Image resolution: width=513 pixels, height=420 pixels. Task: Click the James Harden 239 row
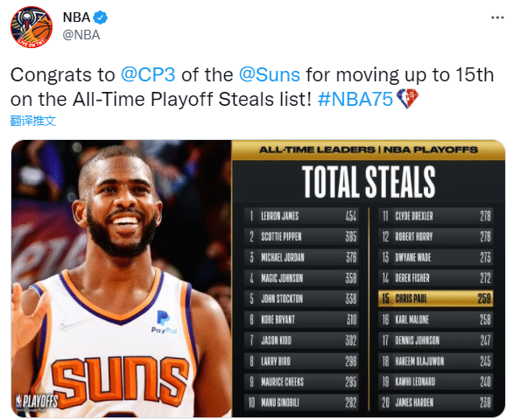pos(435,402)
